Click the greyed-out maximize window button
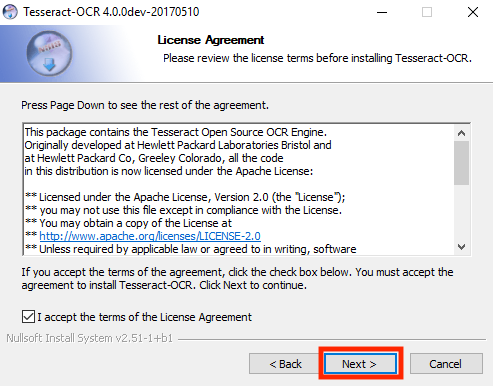493x386 pixels. 427,12
